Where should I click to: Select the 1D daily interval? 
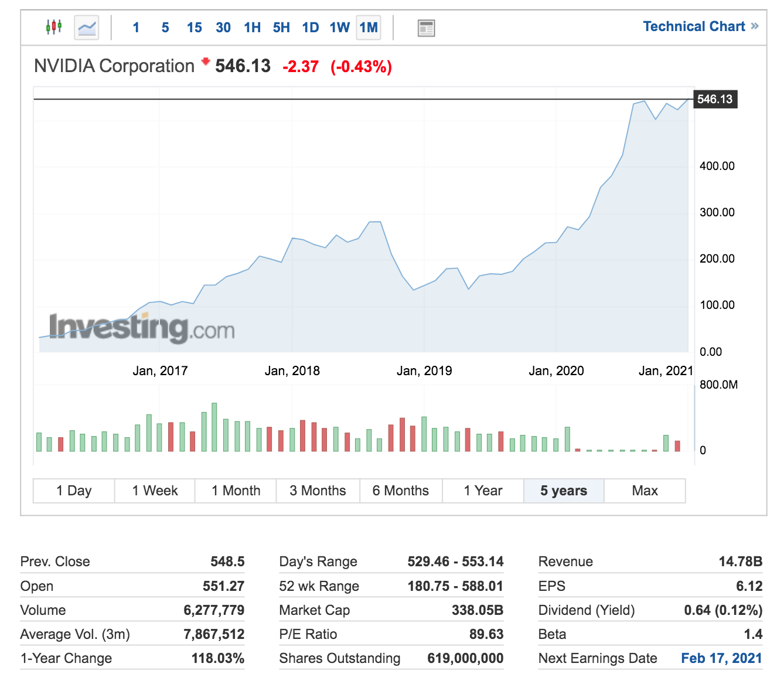click(311, 28)
